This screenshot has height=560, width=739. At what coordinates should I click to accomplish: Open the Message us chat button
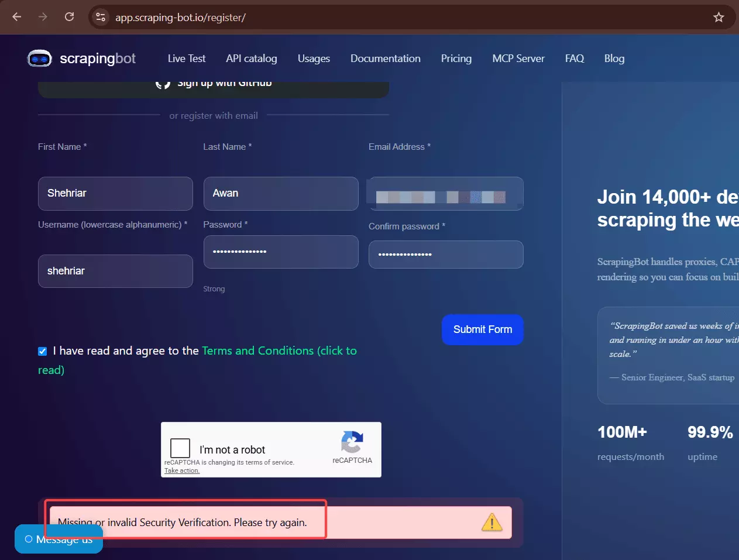click(x=59, y=539)
